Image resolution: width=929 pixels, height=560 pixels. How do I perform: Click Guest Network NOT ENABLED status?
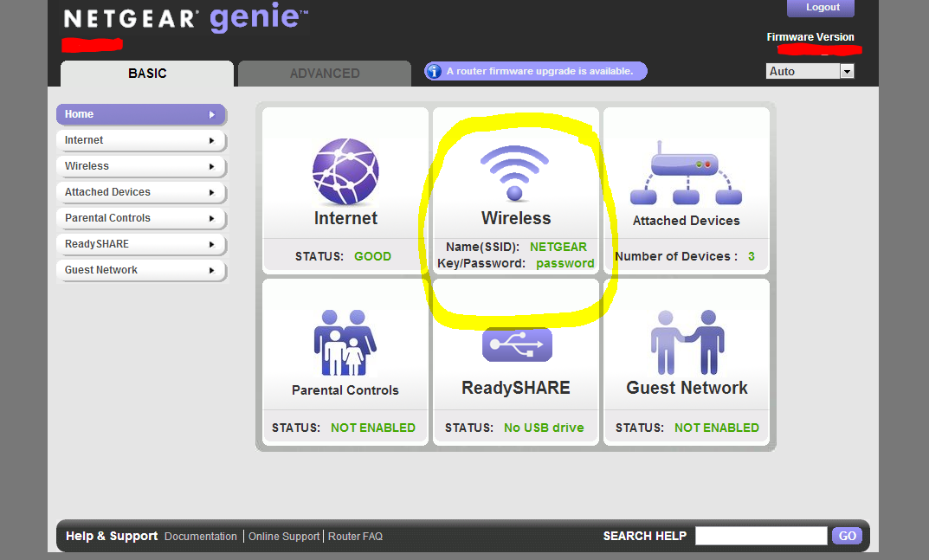[716, 428]
